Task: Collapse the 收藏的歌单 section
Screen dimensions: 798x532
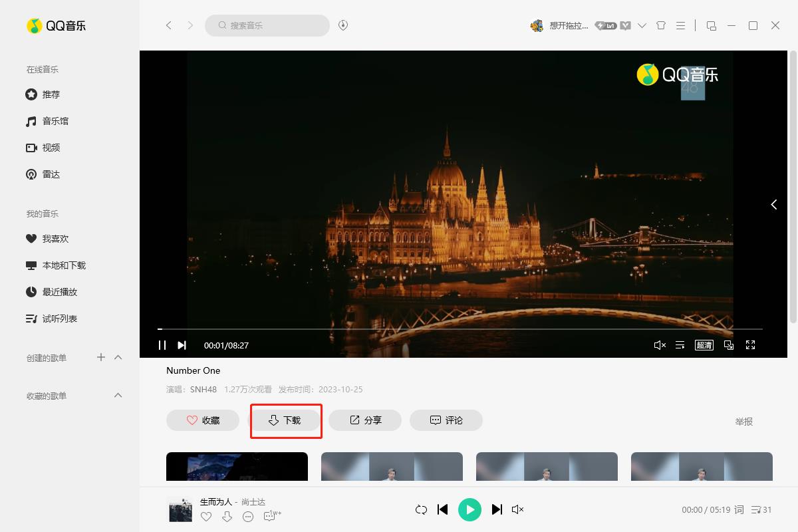Action: 118,396
